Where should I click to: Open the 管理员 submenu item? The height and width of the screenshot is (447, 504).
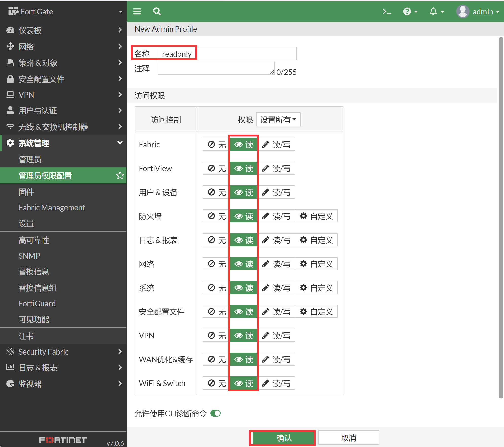pyautogui.click(x=30, y=159)
